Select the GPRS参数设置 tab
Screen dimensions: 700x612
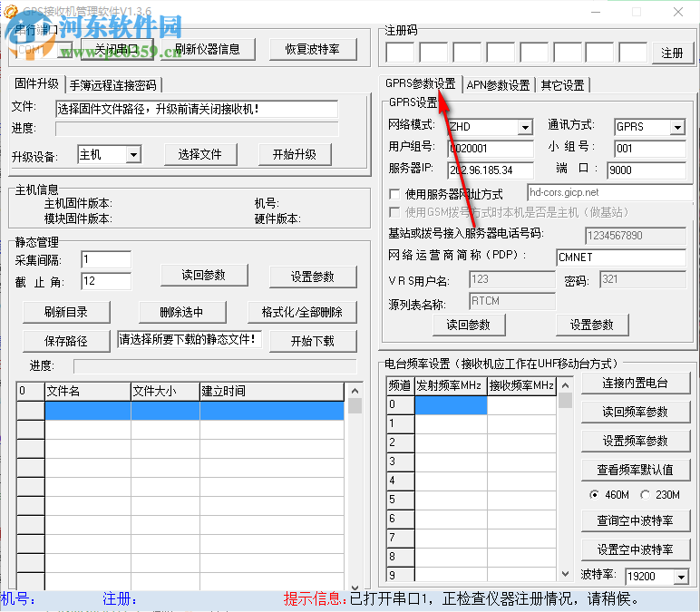coord(421,83)
